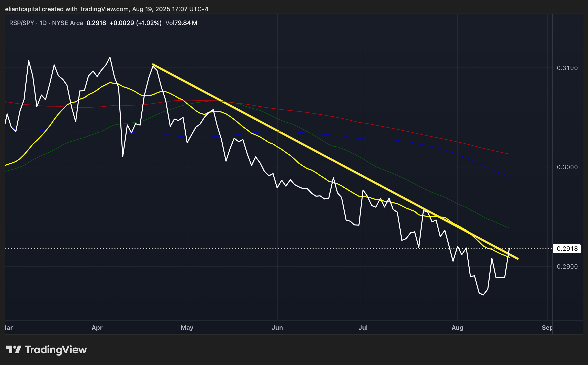Click the Jul label on time axis
The height and width of the screenshot is (365, 588).
[363, 328]
